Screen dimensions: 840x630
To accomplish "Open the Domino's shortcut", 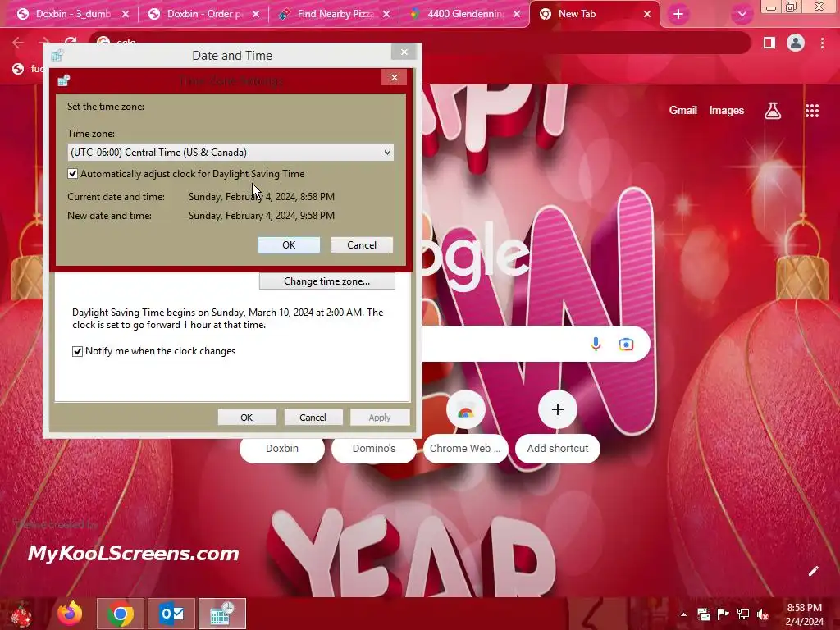I will (x=374, y=449).
